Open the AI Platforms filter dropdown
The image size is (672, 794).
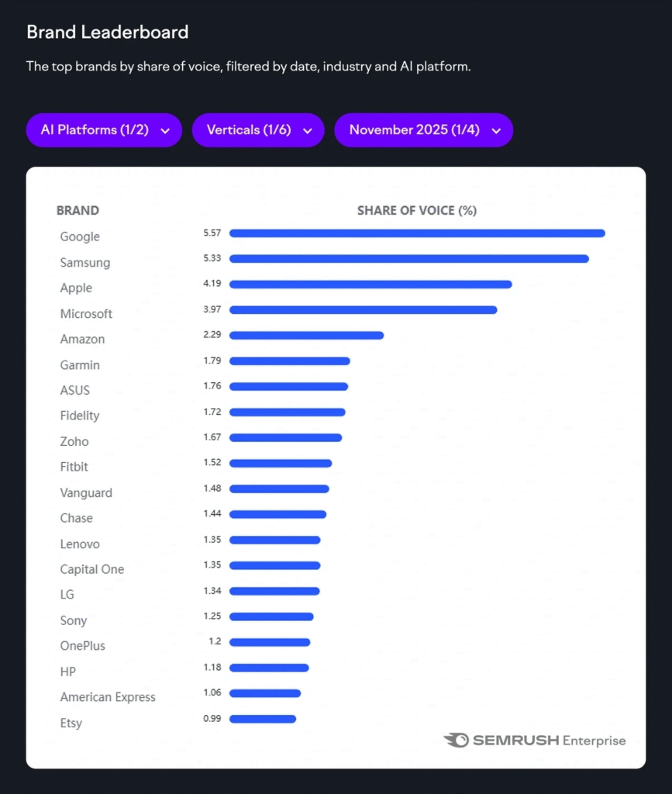click(x=104, y=130)
